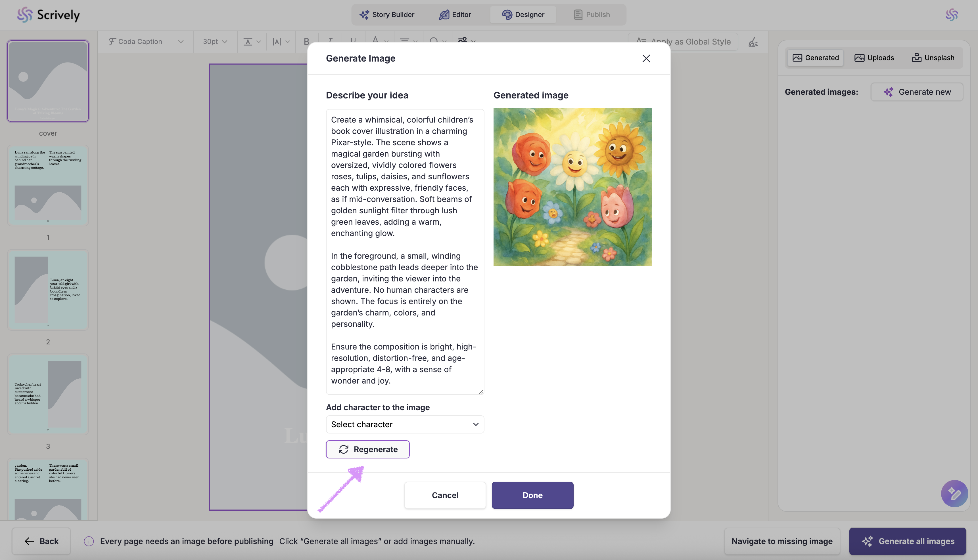Image resolution: width=978 pixels, height=560 pixels.
Task: Click the idea description text area
Action: pyautogui.click(x=405, y=252)
